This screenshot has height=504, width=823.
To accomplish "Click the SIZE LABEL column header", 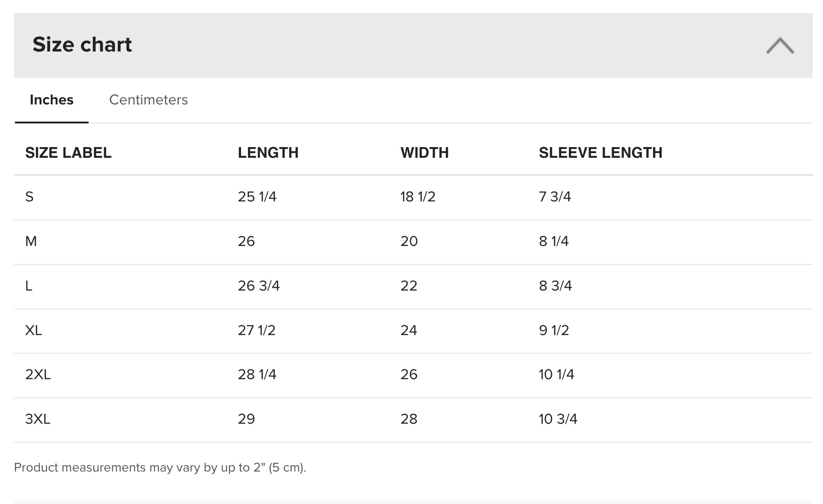I will (68, 153).
